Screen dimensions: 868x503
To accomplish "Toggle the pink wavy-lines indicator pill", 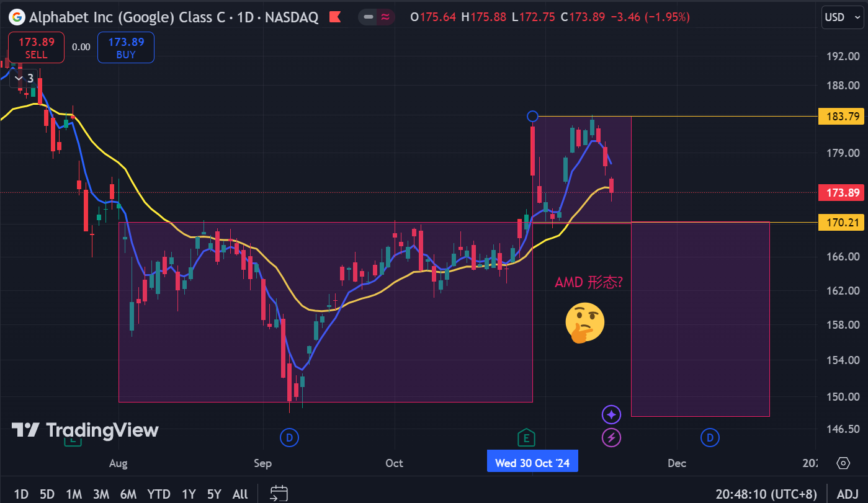I will pos(385,17).
